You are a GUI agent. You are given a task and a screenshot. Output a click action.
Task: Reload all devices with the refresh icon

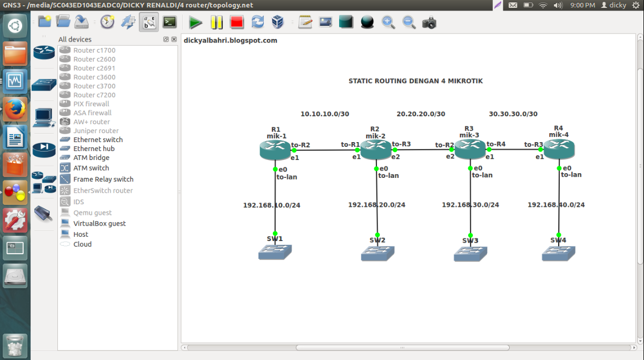click(x=257, y=22)
